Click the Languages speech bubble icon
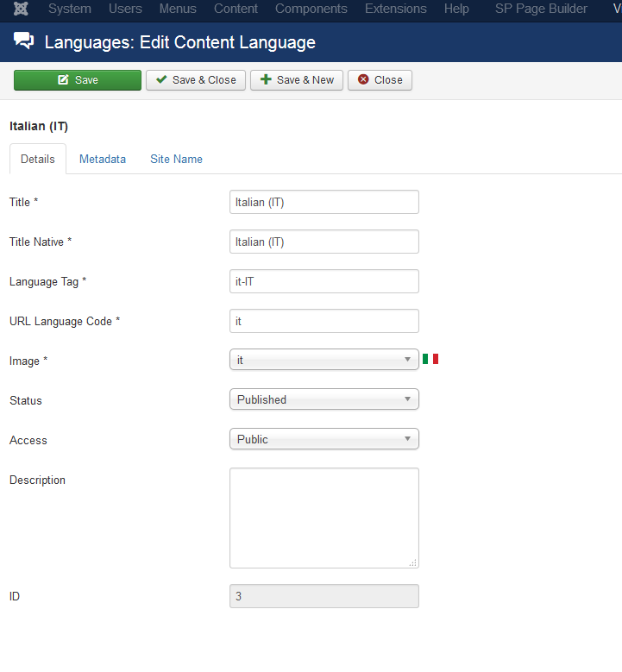 (x=25, y=41)
